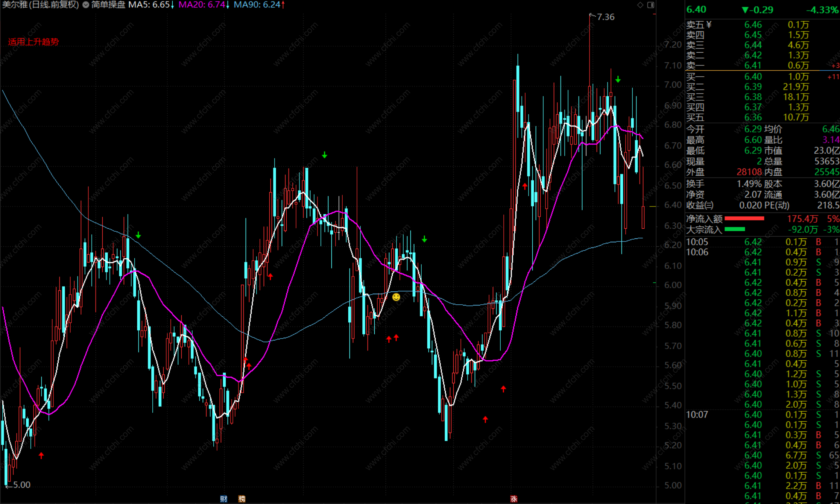
Task: Click the 榜 event marker icon
Action: point(242,499)
